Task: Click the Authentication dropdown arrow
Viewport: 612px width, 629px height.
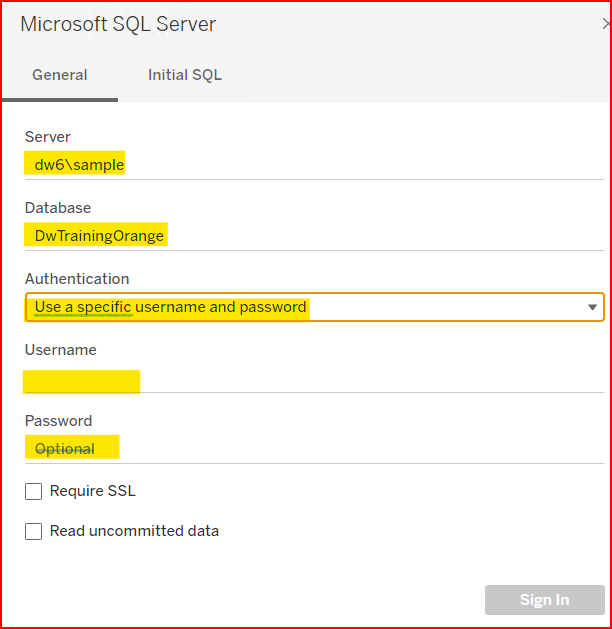Action: [x=592, y=308]
